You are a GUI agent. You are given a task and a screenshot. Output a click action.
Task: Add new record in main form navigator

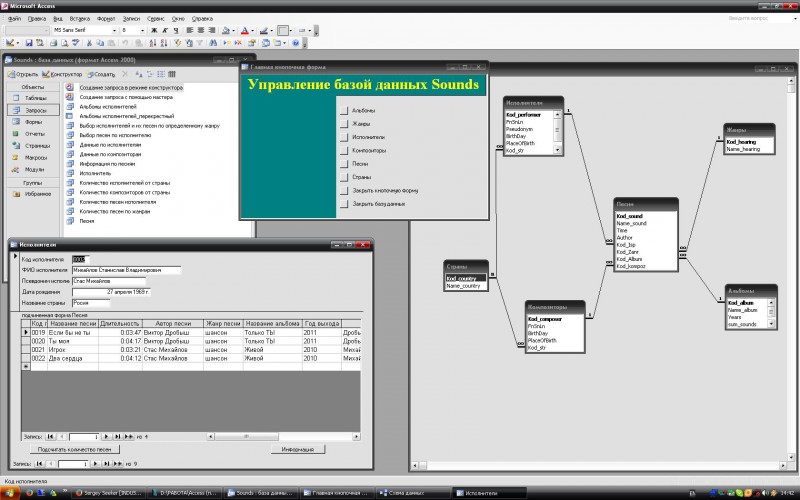[x=118, y=464]
